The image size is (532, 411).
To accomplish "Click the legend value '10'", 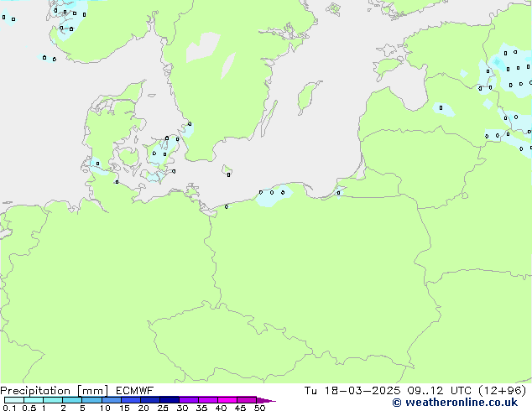I will click(x=105, y=408).
